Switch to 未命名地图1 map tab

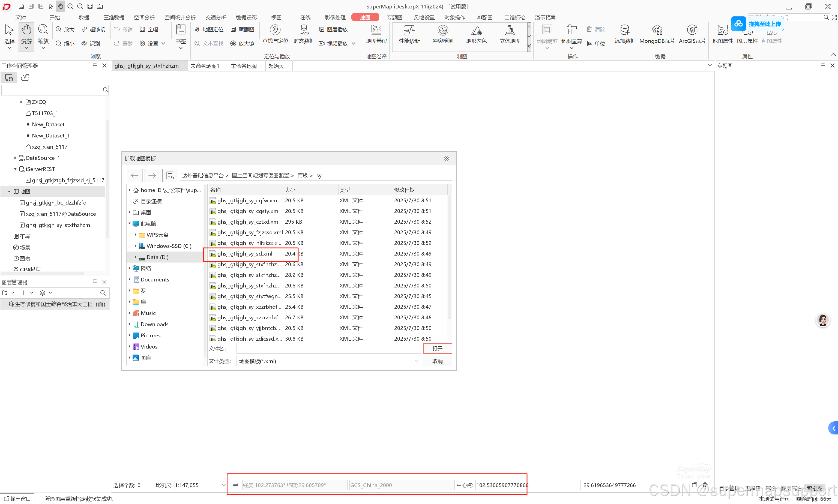coord(205,66)
